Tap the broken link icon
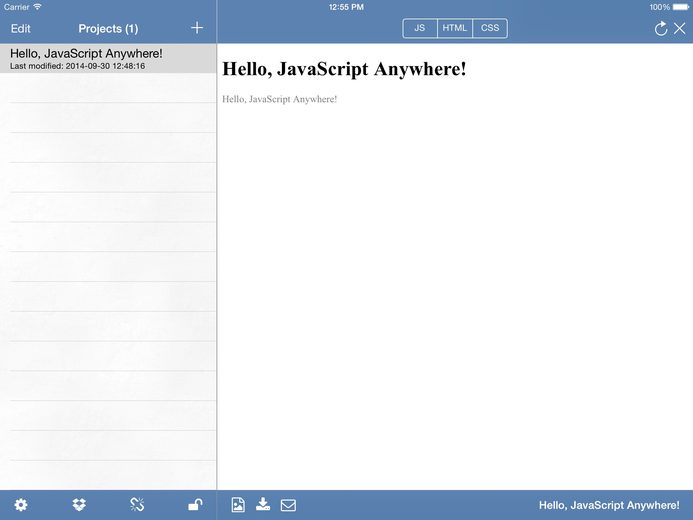This screenshot has width=693, height=520. tap(137, 505)
